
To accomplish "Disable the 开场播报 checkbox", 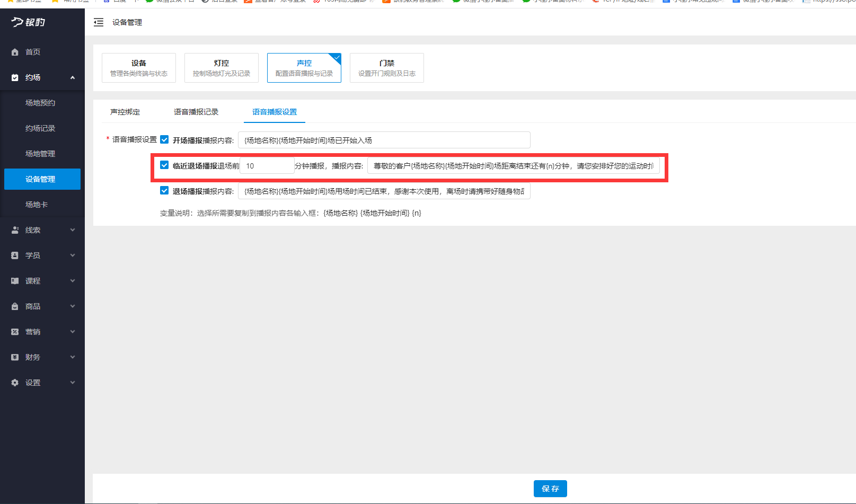I will pos(164,139).
